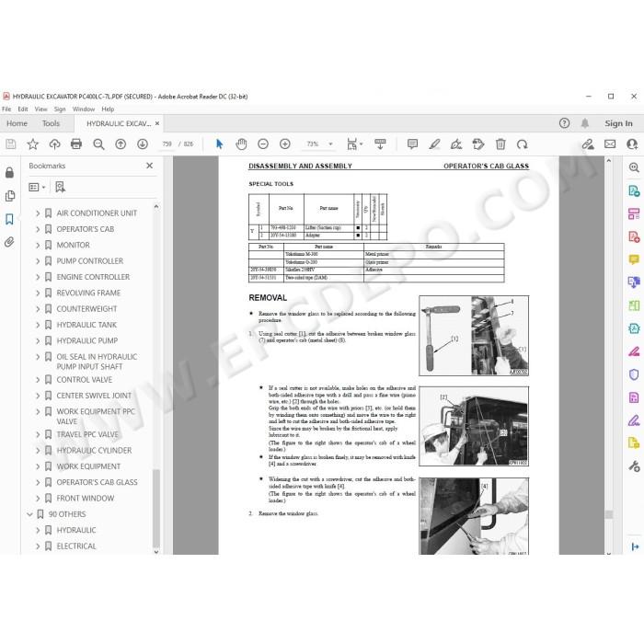Image resolution: width=644 pixels, height=644 pixels.
Task: Click the document vertical scrollbar thumb
Action: [609, 513]
